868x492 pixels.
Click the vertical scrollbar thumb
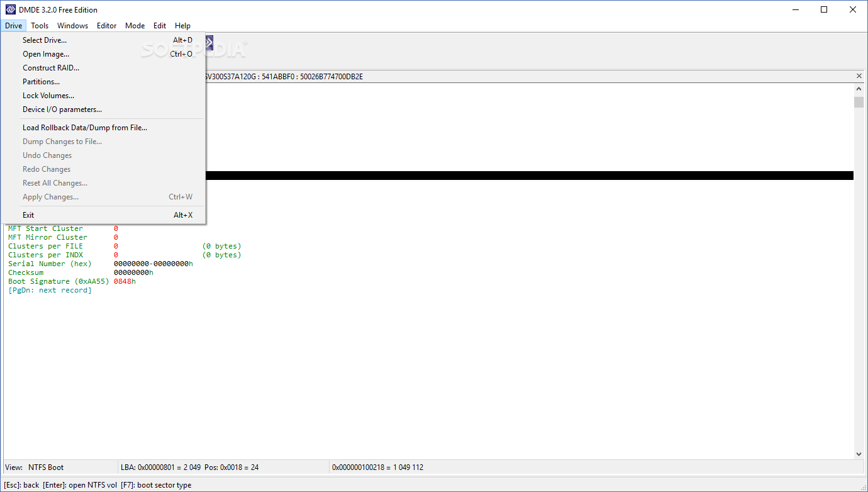859,103
